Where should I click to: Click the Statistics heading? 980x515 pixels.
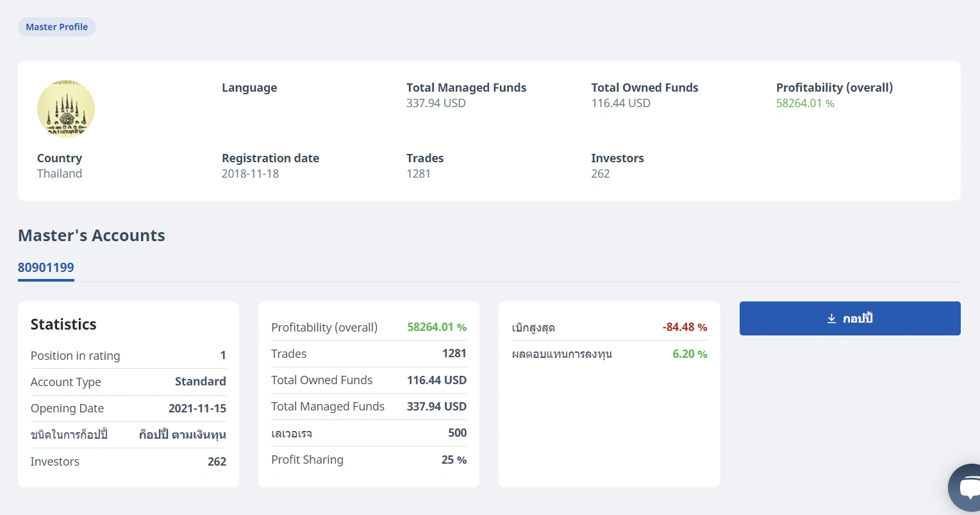[x=63, y=325]
